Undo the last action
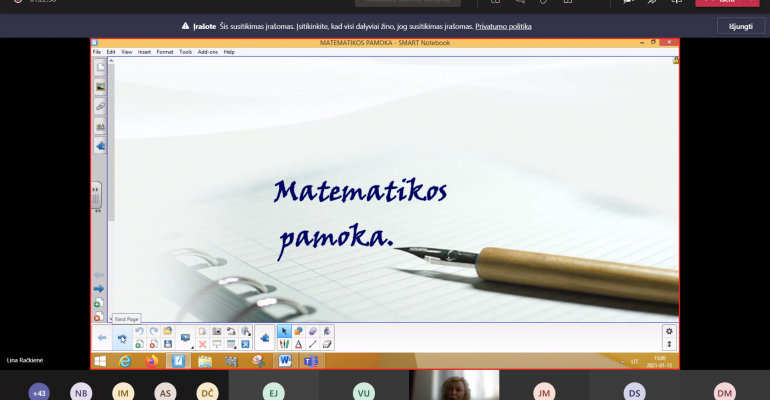Image resolution: width=770 pixels, height=400 pixels. tap(139, 331)
